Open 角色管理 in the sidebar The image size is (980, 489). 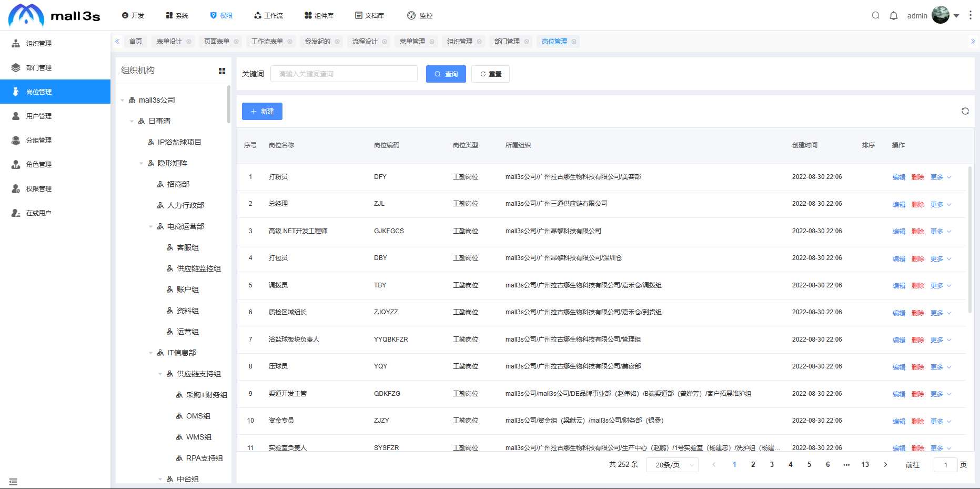pyautogui.click(x=55, y=164)
